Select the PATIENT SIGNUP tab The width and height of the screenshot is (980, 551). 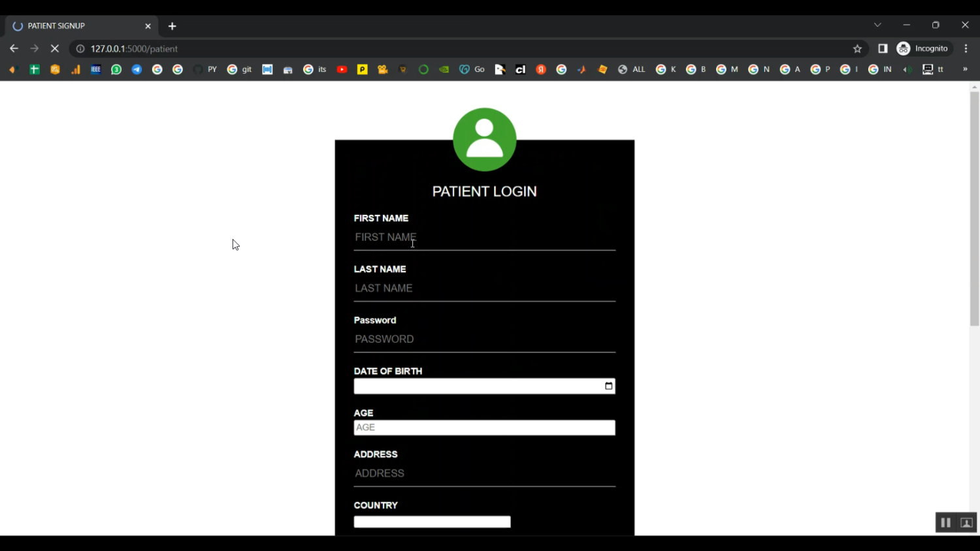click(82, 26)
